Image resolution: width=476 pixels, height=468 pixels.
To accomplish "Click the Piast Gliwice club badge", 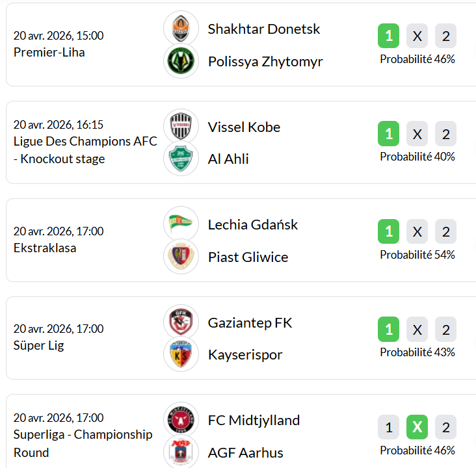I will (181, 257).
